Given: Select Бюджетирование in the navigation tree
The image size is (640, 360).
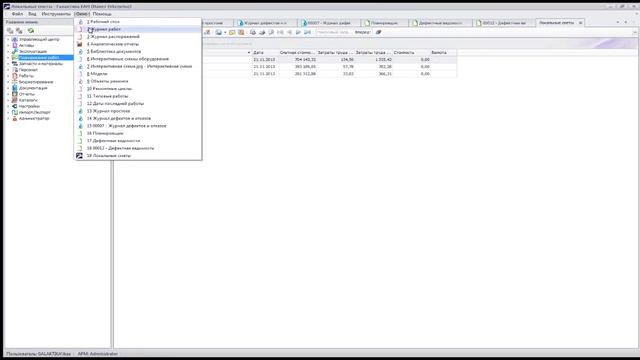Looking at the screenshot, I should [36, 82].
